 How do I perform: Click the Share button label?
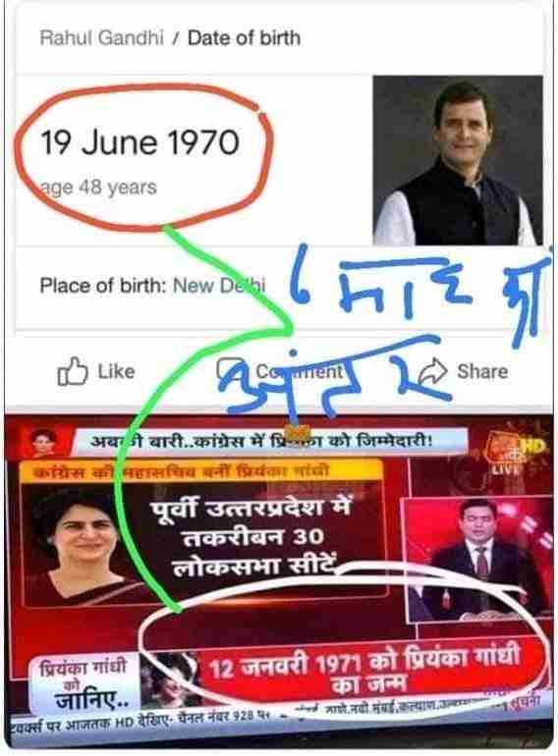pos(482,371)
